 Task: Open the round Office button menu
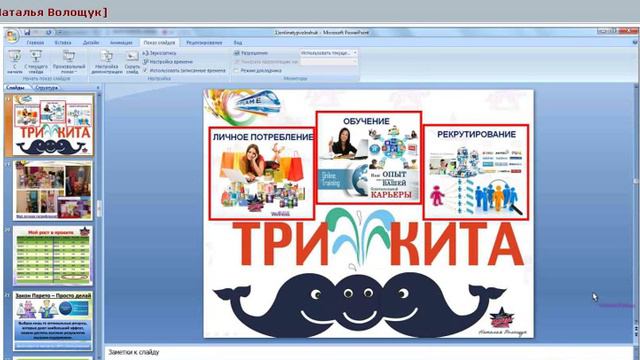pos(12,36)
